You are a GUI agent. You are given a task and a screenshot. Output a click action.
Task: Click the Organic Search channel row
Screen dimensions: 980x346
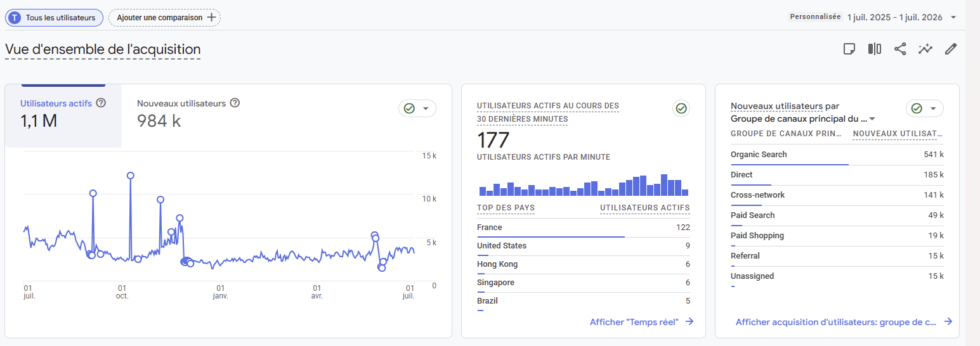[x=837, y=155]
